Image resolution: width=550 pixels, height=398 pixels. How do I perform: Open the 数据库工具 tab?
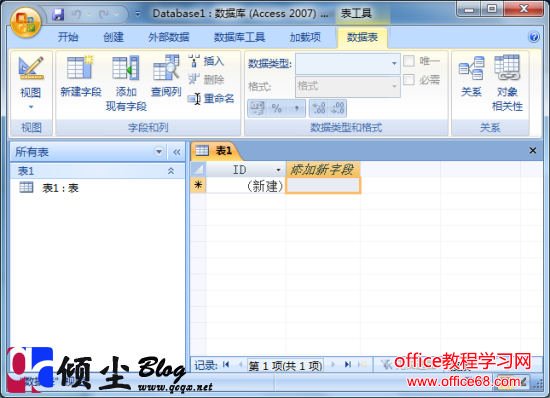pyautogui.click(x=240, y=37)
